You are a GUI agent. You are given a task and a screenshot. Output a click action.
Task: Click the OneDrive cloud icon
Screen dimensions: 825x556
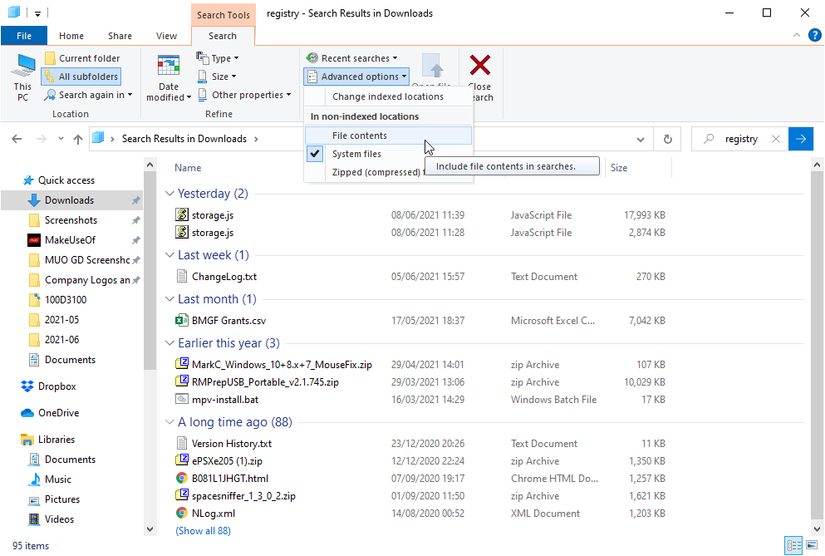pos(27,413)
